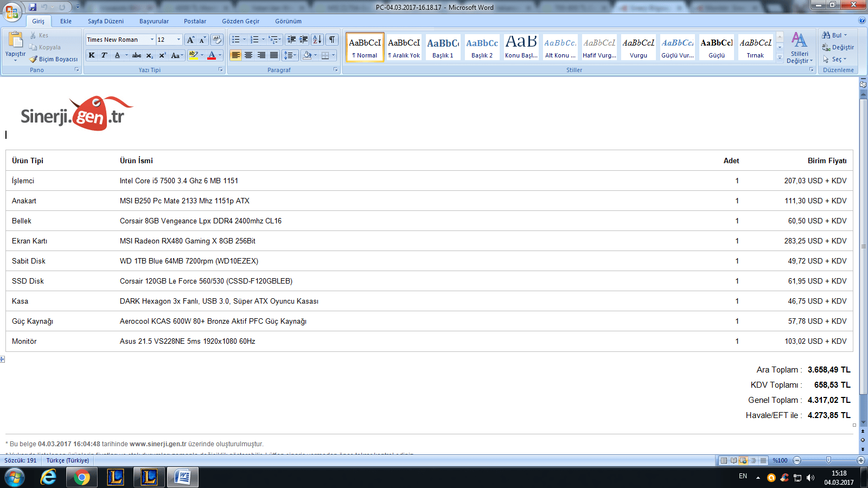Click the zoom slider handle

828,460
